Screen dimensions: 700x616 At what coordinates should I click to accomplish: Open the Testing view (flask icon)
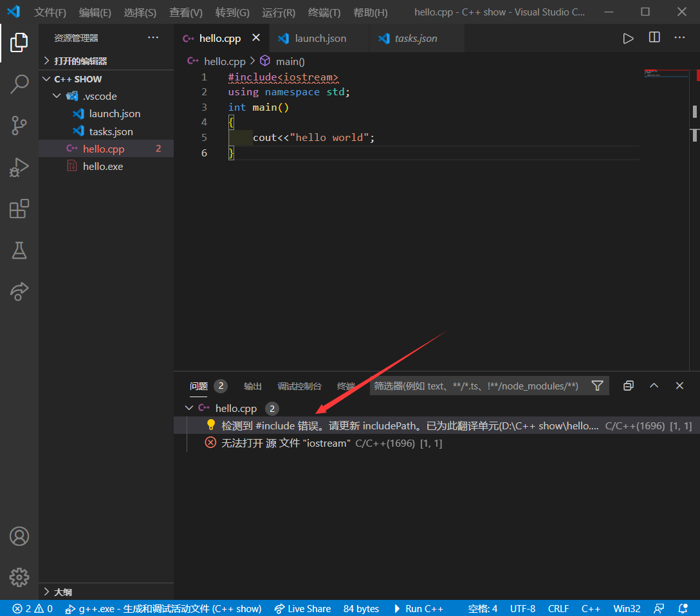tap(19, 250)
